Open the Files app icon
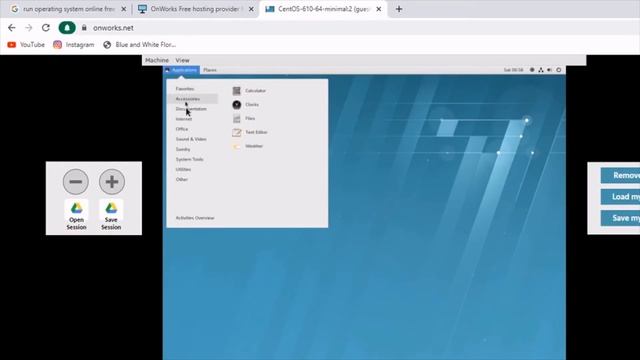 click(x=237, y=118)
